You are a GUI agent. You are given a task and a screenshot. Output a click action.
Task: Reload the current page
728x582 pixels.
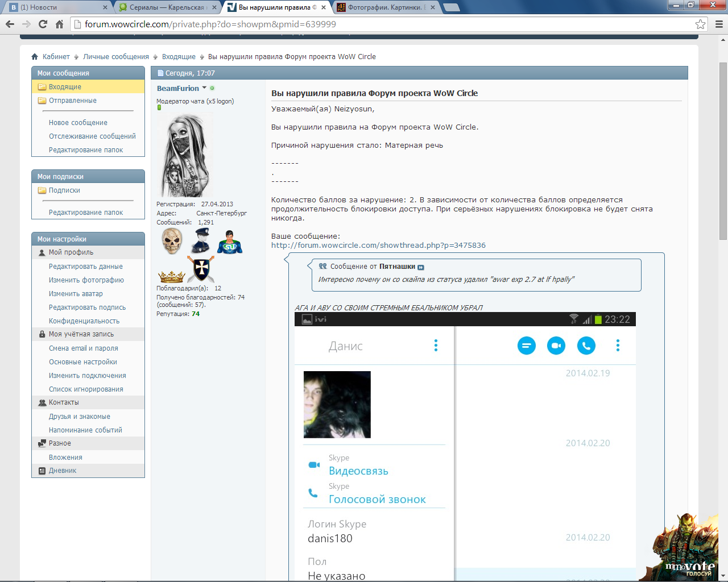click(x=43, y=24)
